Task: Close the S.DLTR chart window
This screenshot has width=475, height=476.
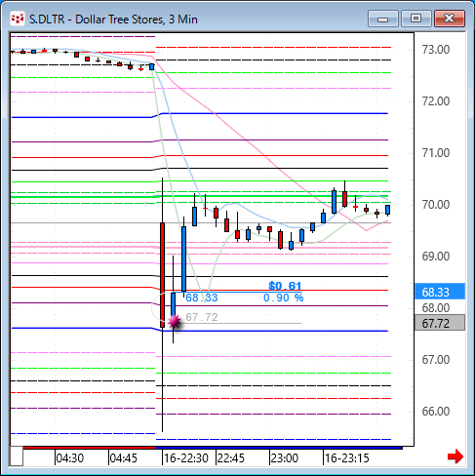Action: [450, 19]
